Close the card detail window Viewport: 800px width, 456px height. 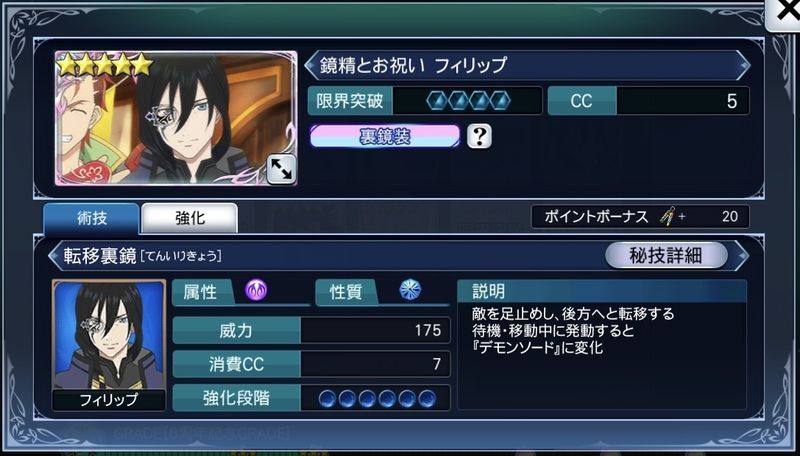pos(786,13)
